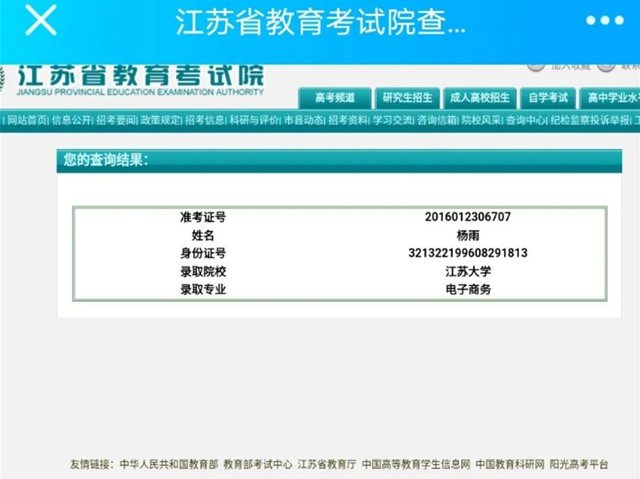Click 网站首页 in the navigation bar

click(x=27, y=120)
